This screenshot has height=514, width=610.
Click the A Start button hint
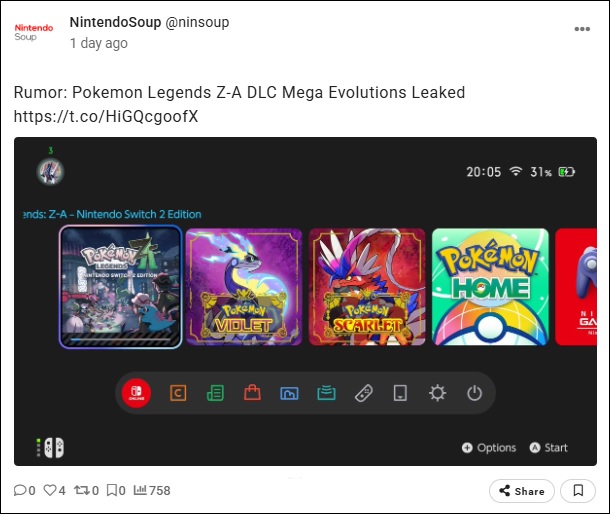[549, 448]
